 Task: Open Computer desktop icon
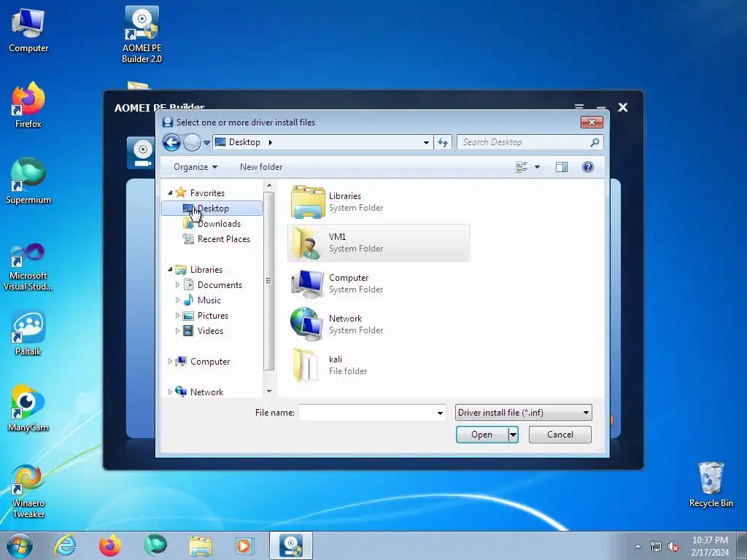[28, 31]
